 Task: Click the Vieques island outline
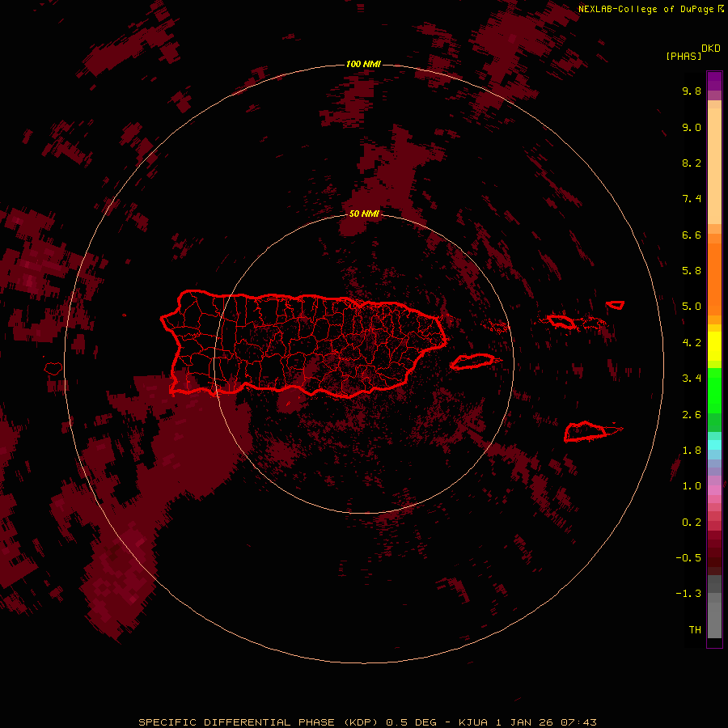coord(472,362)
